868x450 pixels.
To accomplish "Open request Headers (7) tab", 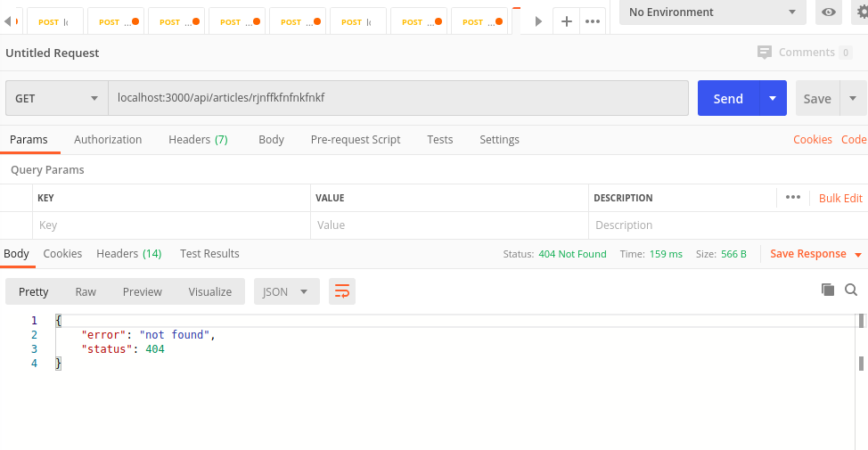I will [198, 140].
